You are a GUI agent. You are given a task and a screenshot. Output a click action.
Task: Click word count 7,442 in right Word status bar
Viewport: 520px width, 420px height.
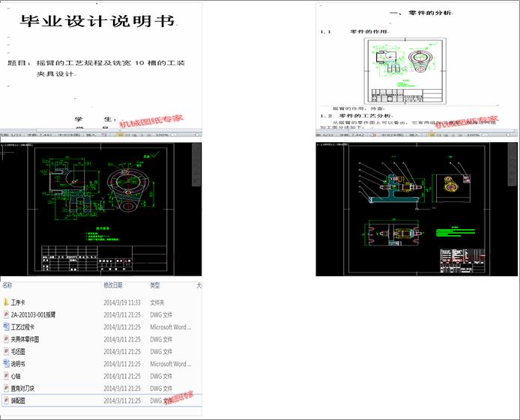[351, 135]
